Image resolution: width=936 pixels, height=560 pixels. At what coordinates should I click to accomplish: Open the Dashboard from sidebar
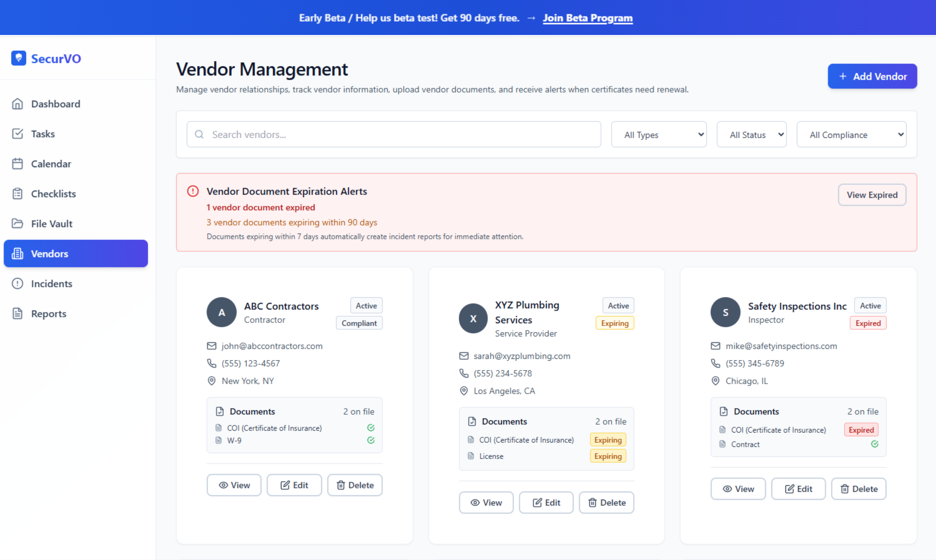pyautogui.click(x=56, y=104)
